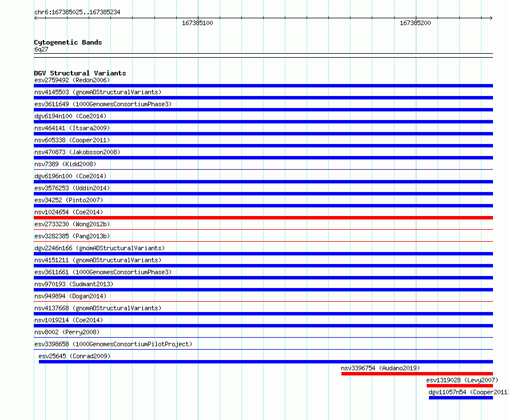Click the 167385100 ruler position label
The height and width of the screenshot is (420, 509).
click(197, 23)
